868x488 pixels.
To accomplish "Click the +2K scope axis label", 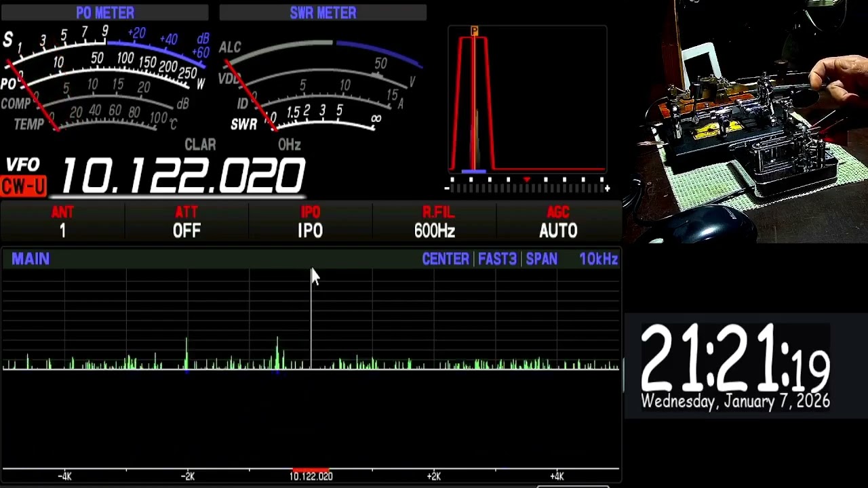I will [x=434, y=476].
